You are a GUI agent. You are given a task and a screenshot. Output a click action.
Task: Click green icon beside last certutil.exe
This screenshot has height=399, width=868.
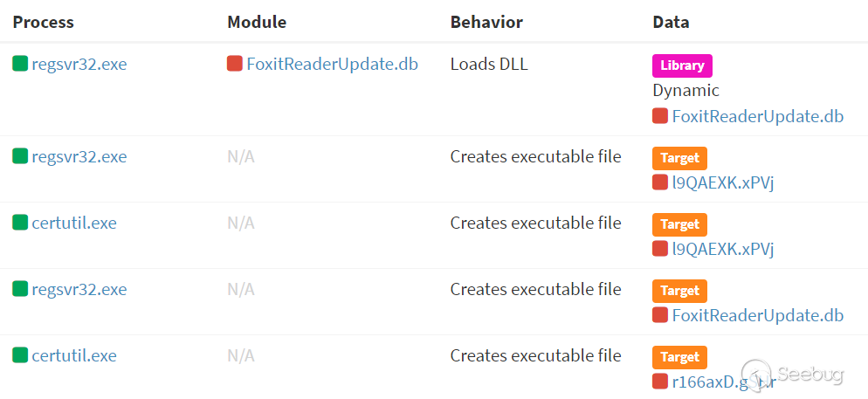coord(20,354)
